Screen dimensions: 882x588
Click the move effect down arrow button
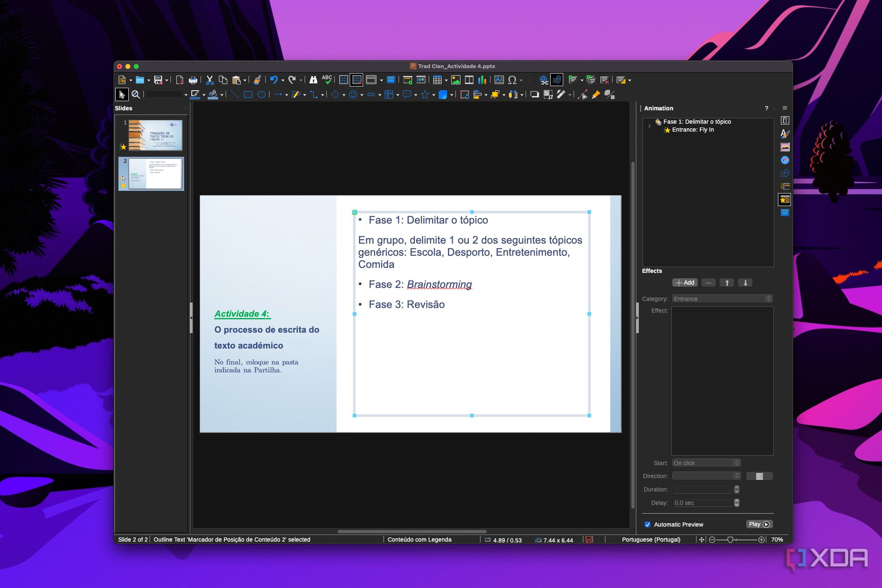745,283
